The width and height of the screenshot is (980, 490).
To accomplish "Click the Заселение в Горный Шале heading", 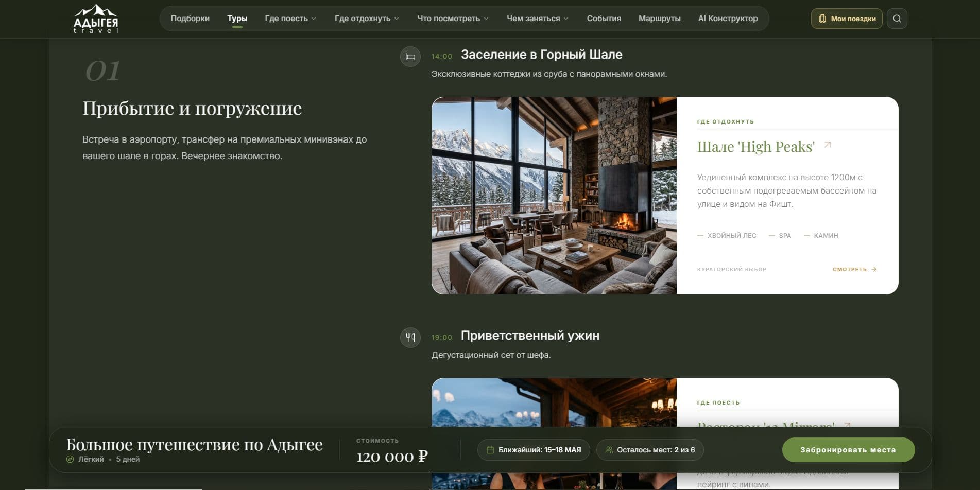I will pyautogui.click(x=541, y=55).
